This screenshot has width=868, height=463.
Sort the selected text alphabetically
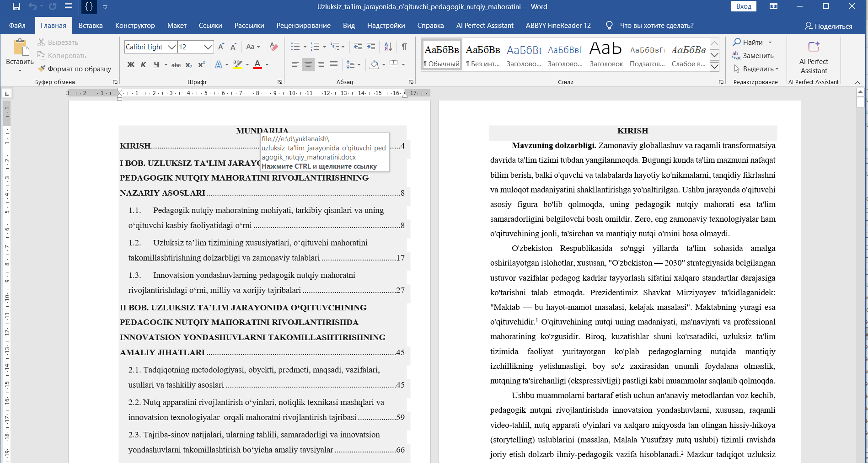(388, 47)
